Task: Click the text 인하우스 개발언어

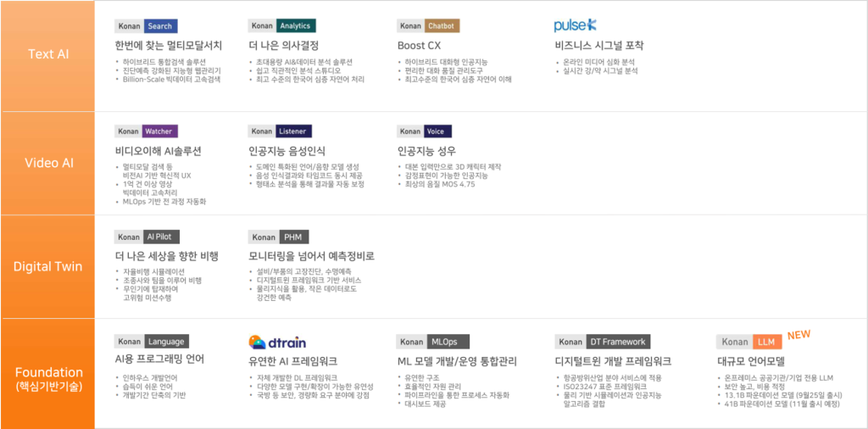Action: tap(150, 378)
